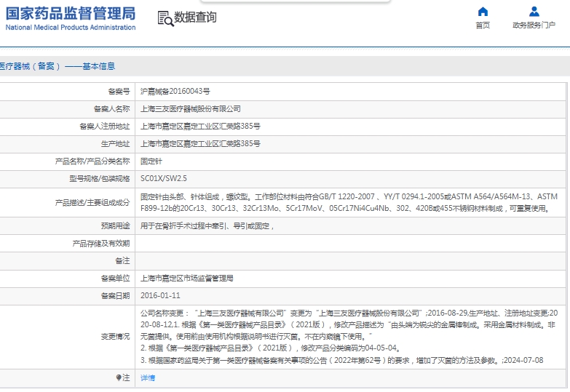Select company name 上海三友医疗器械股份有限公司
This screenshot has height=392, width=570.
click(x=191, y=108)
